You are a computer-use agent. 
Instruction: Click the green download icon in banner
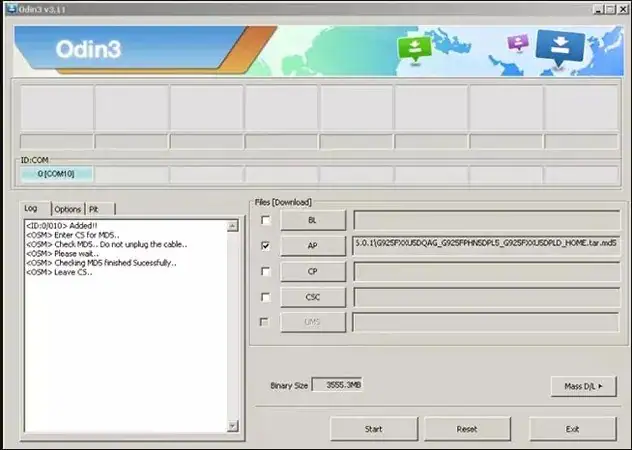tap(414, 49)
